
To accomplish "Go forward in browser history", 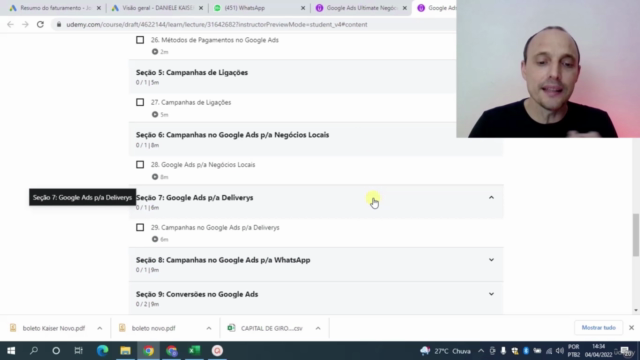I will click(x=25, y=24).
